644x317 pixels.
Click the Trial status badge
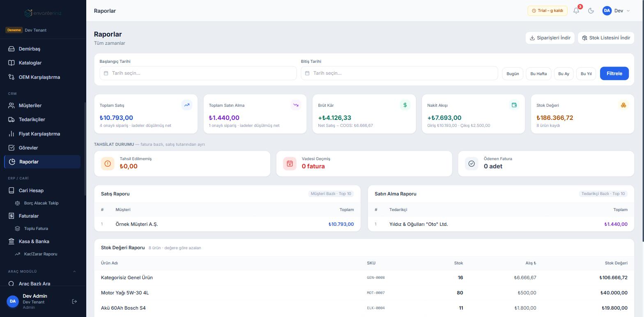point(547,11)
